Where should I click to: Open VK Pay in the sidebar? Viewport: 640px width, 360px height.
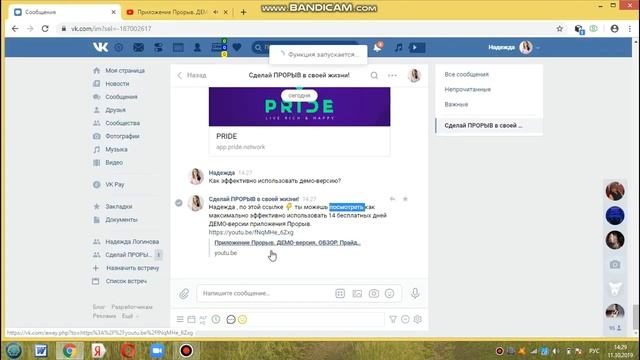(x=114, y=184)
